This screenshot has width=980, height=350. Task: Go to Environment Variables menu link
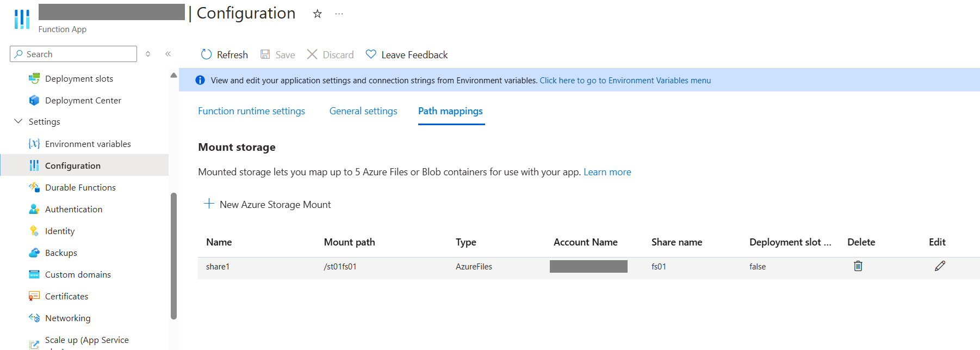(x=625, y=81)
